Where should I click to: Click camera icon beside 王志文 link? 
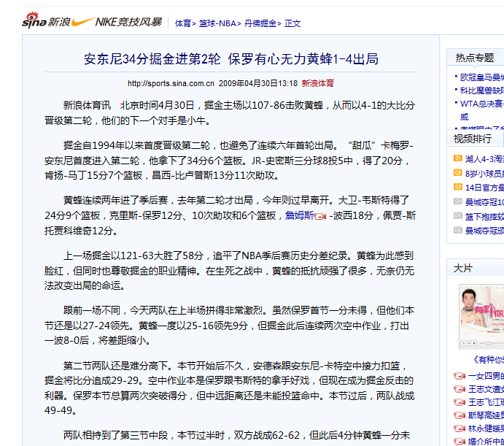click(x=460, y=389)
